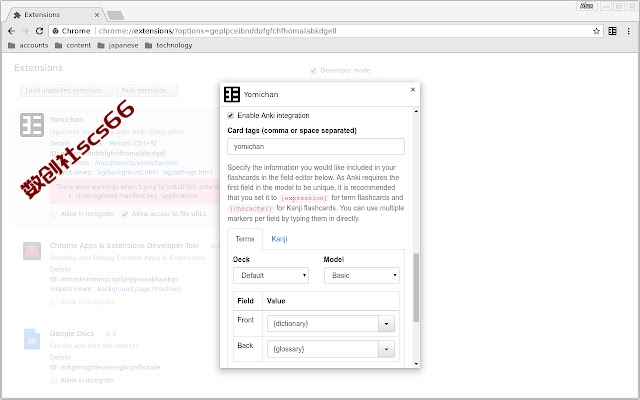Open a new browser tab
Viewport: 640px width, 400px height.
[116, 16]
